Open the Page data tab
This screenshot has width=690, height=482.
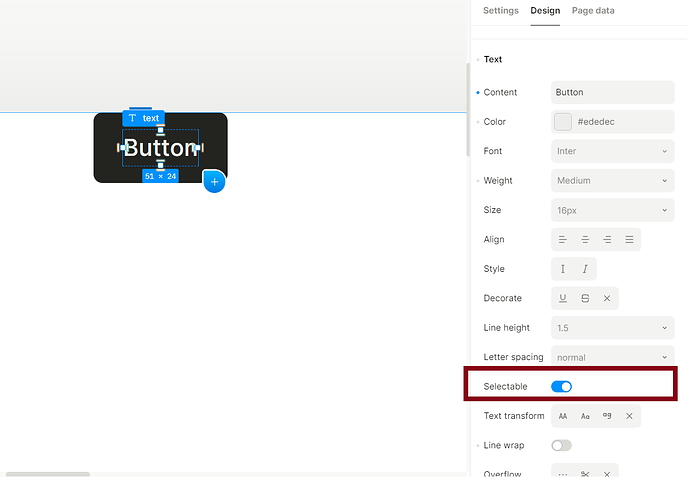pos(593,11)
